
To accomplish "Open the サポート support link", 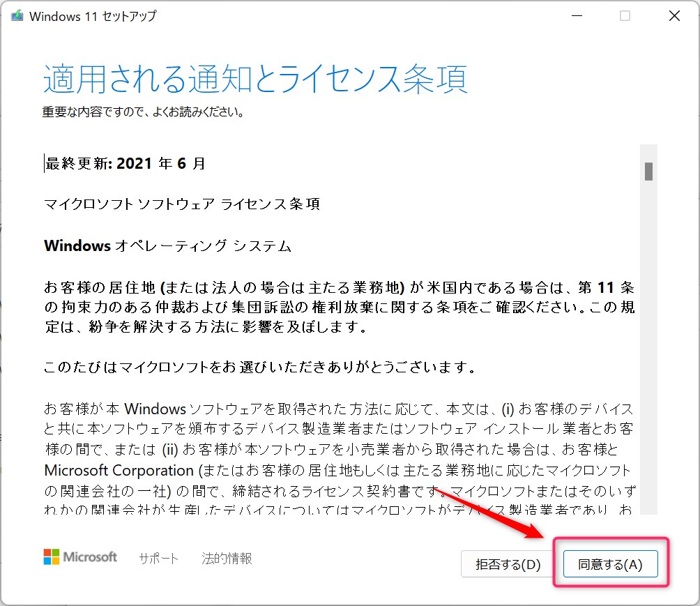I will pyautogui.click(x=158, y=558).
